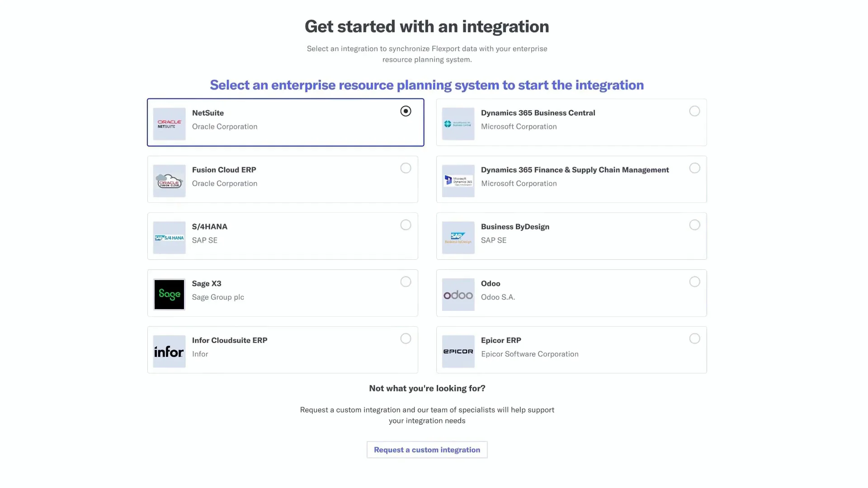Click the green Sage logo icon
868x488 pixels.
point(169,295)
